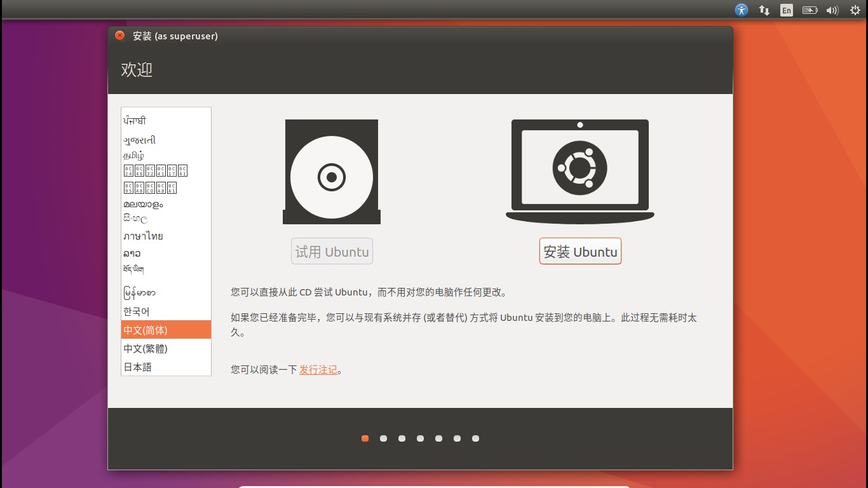Click the 试用 Ubuntu button
The height and width of the screenshot is (488, 868).
pos(331,250)
